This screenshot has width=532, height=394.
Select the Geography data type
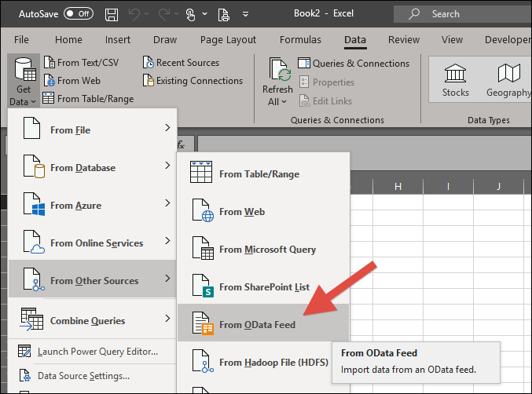508,82
